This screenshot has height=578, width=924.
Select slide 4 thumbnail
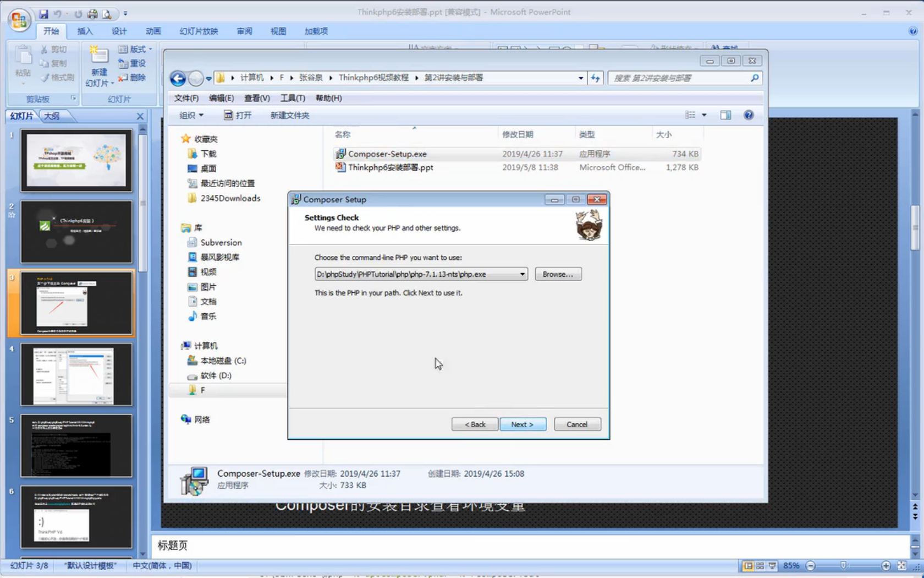click(x=76, y=374)
